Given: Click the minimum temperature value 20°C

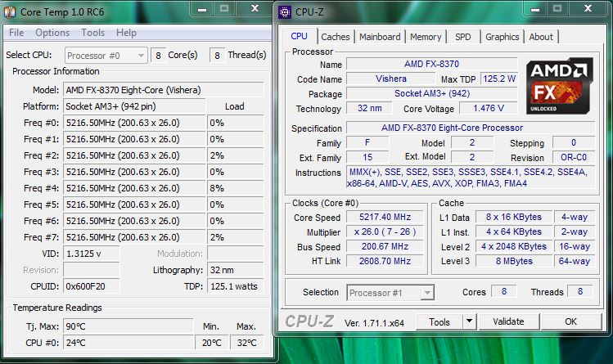Looking at the screenshot, I should tap(211, 343).
